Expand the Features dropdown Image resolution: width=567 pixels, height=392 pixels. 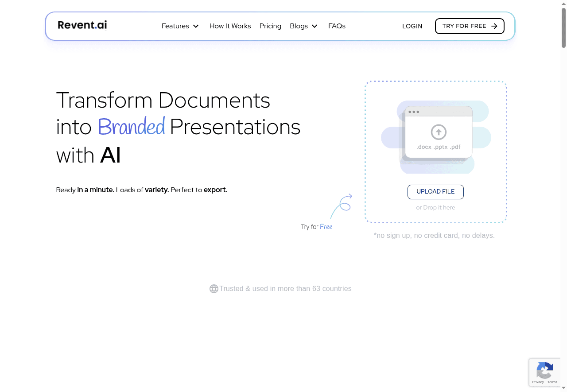pos(175,26)
